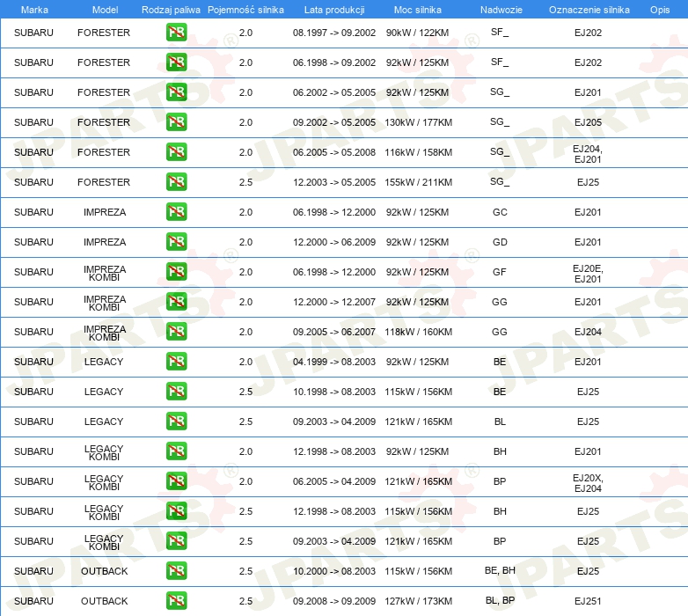Click fuel icon in Impreza GC row
This screenshot has width=688, height=616.
tap(176, 212)
